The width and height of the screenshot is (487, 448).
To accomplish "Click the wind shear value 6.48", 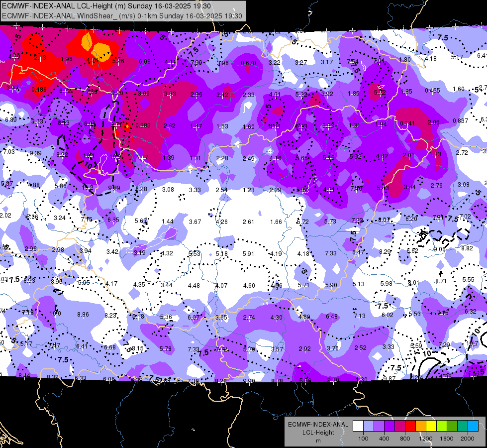I will tap(332, 316).
